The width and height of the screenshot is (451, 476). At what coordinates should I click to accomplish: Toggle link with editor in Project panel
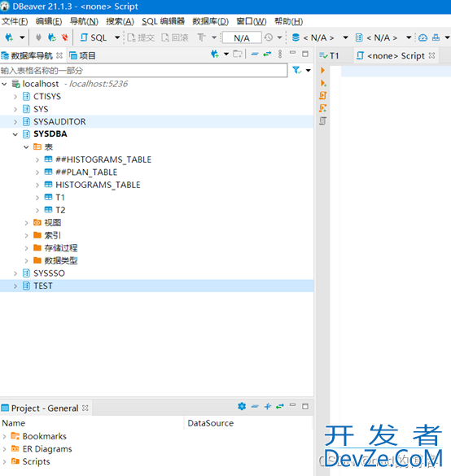[x=280, y=406]
